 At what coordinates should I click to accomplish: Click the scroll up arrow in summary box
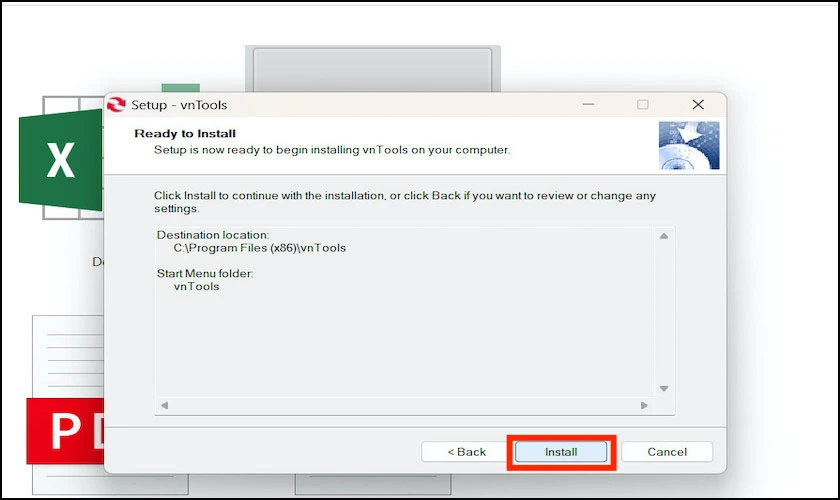click(664, 236)
